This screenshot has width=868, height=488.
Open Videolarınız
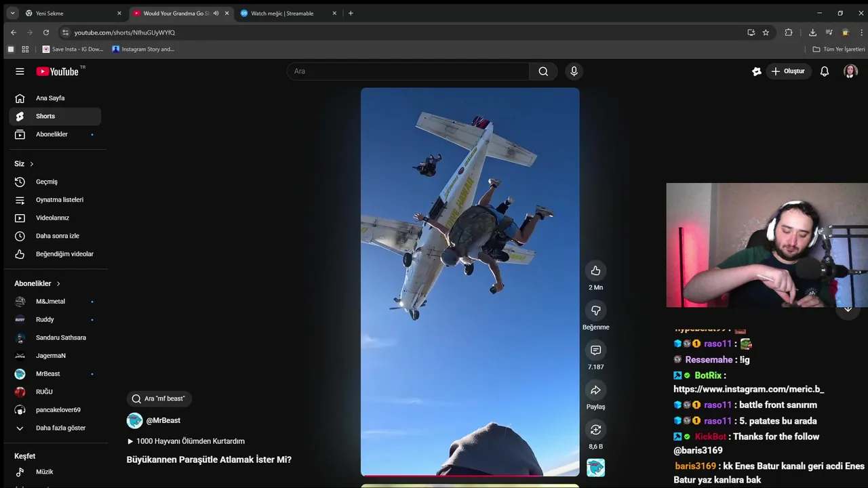(55, 218)
